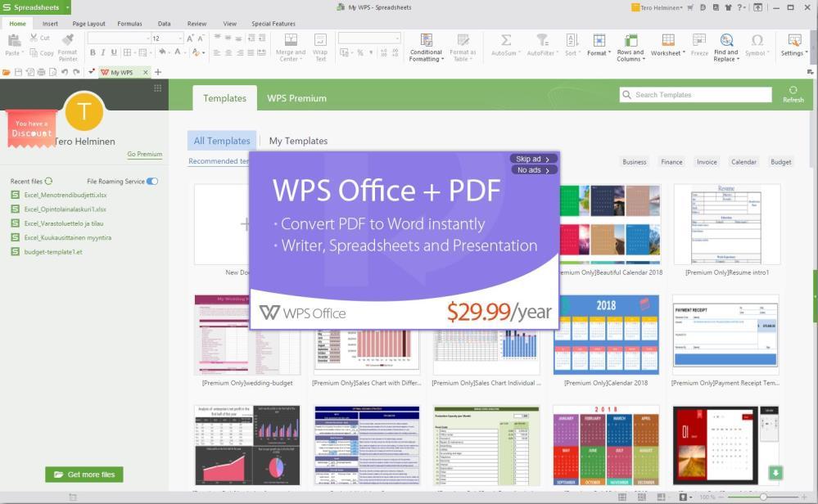Filter templates by Budget category
The image size is (818, 504).
[781, 162]
